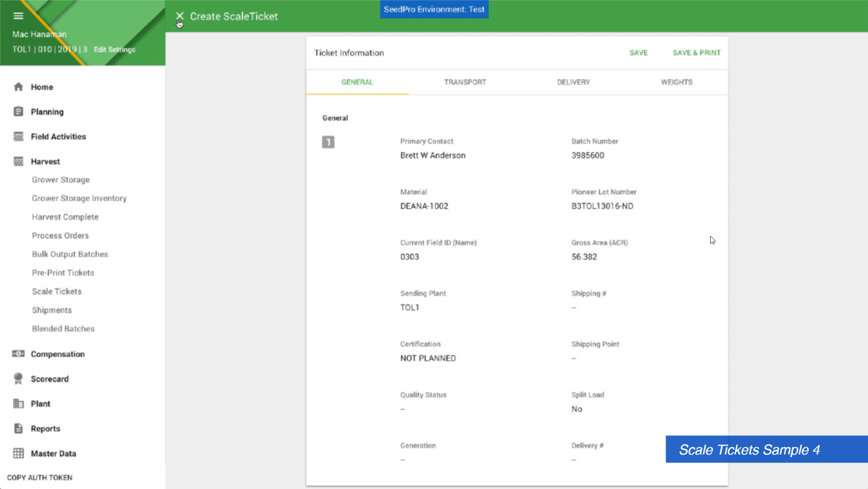Image resolution: width=868 pixels, height=489 pixels.
Task: Open the hamburger navigation menu
Action: coord(18,16)
